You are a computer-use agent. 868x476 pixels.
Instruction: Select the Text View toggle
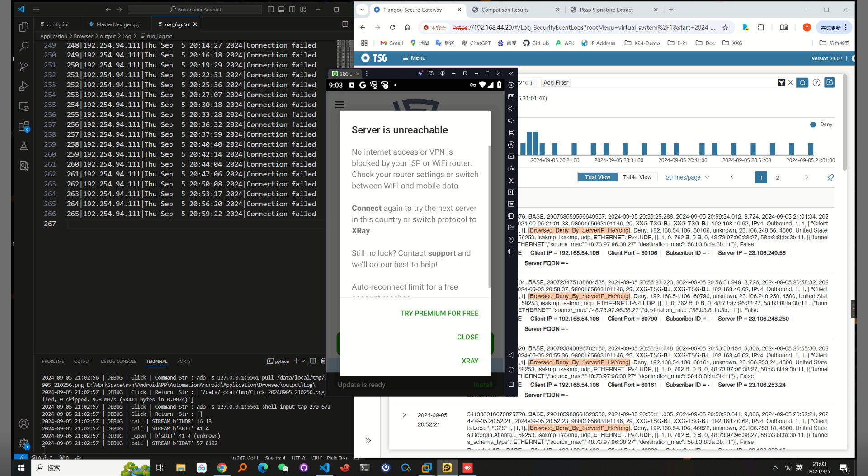597,177
